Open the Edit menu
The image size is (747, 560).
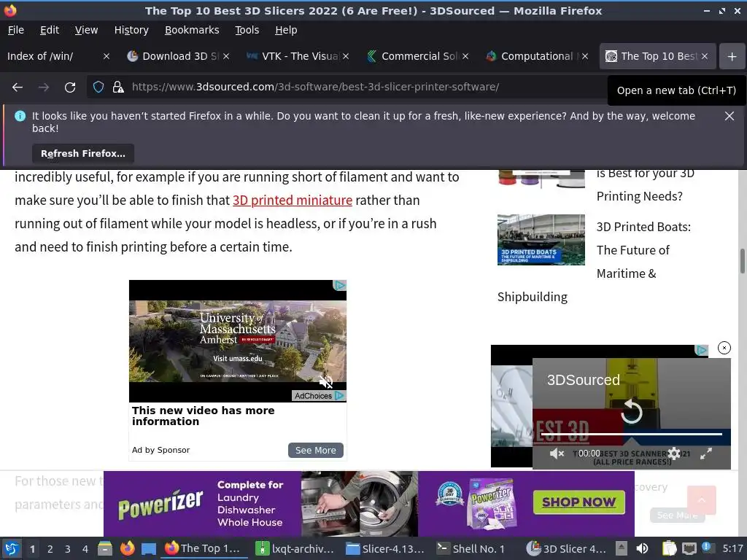click(50, 30)
